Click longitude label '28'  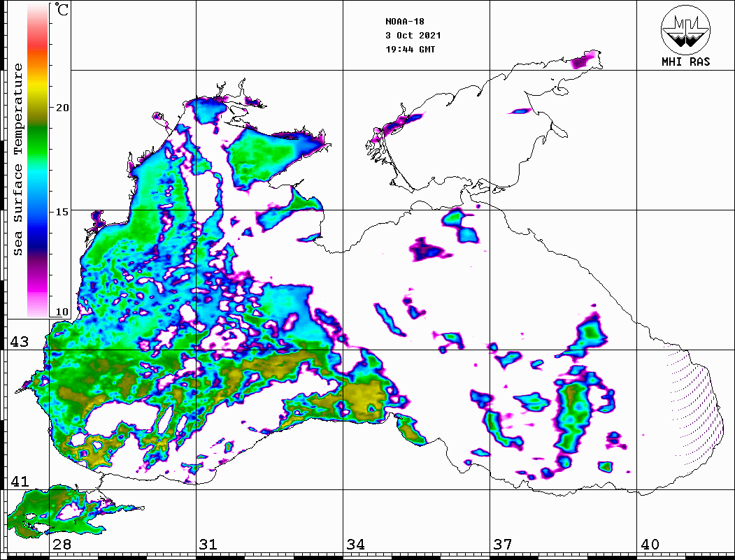tap(62, 545)
